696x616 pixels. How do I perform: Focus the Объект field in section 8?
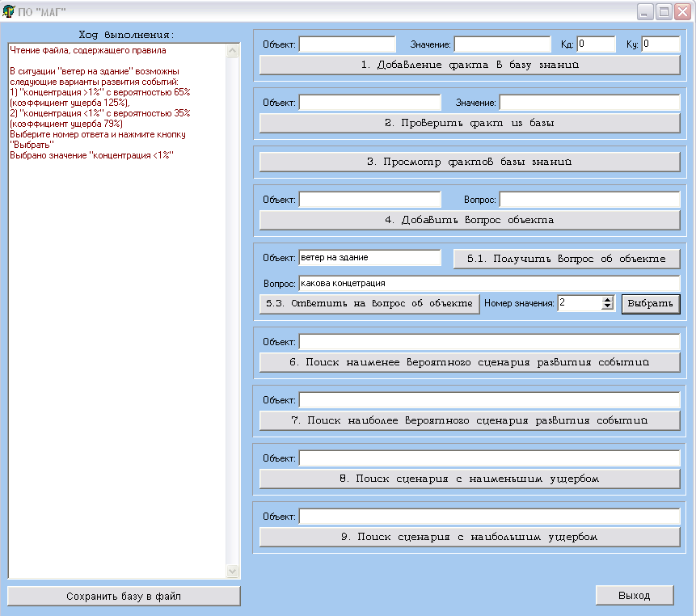pyautogui.click(x=490, y=458)
